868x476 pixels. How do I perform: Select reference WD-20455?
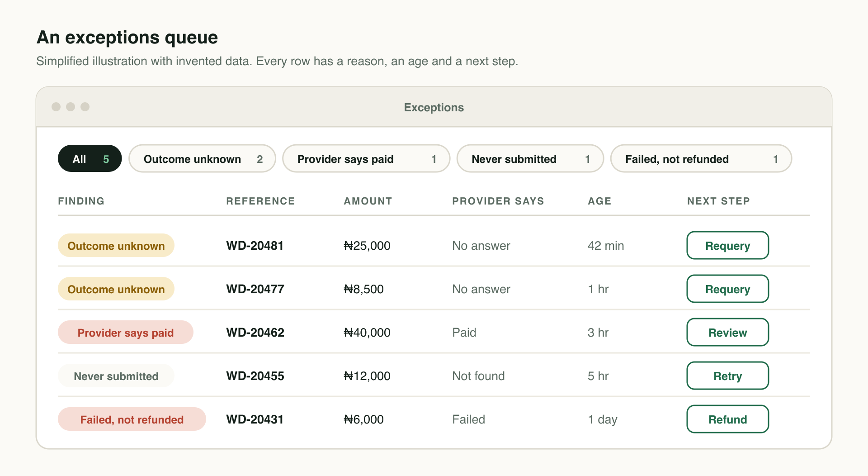click(x=255, y=376)
